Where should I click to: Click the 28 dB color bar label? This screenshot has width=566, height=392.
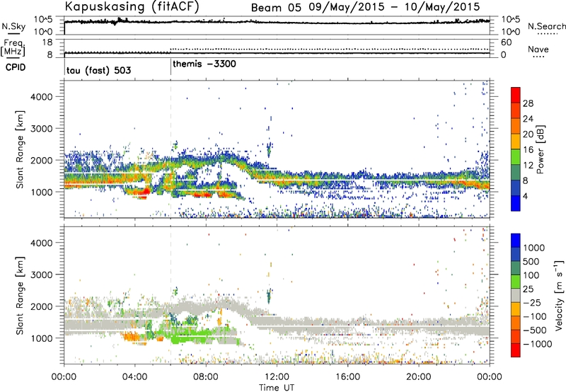point(528,103)
